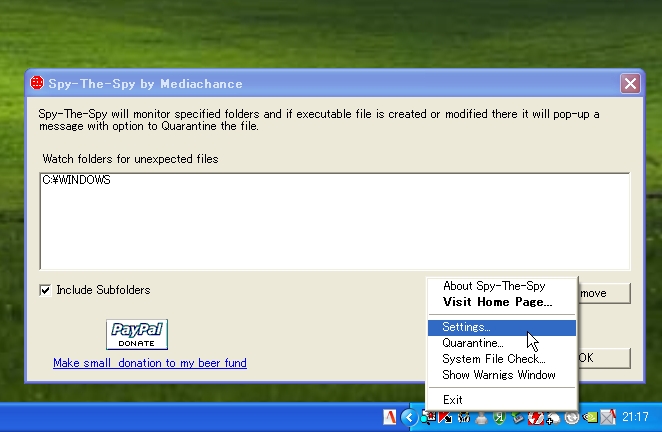
Task: Open Quarantine from the context menu
Action: pyautogui.click(x=502, y=343)
